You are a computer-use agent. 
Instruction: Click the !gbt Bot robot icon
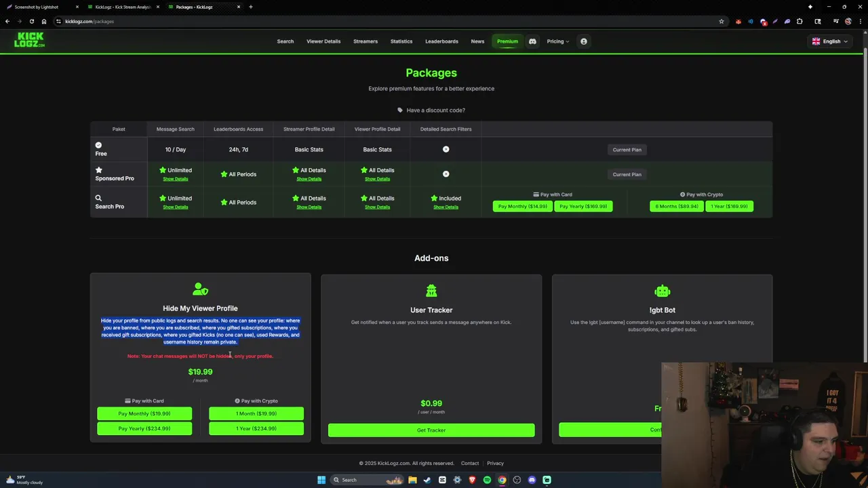click(x=663, y=291)
